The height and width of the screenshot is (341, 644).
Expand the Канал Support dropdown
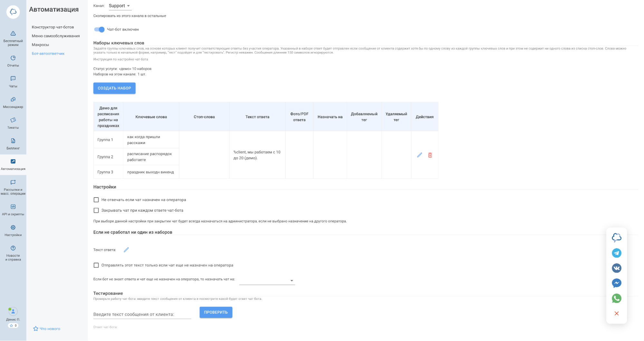(120, 6)
